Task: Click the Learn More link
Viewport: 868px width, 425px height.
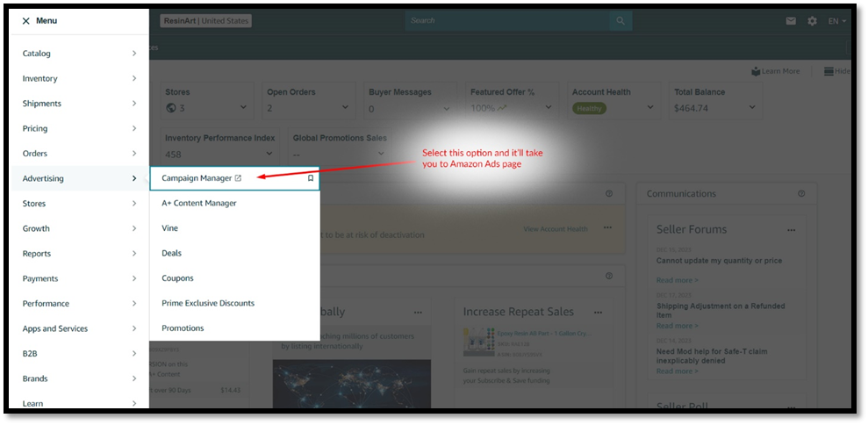Action: [x=775, y=71]
